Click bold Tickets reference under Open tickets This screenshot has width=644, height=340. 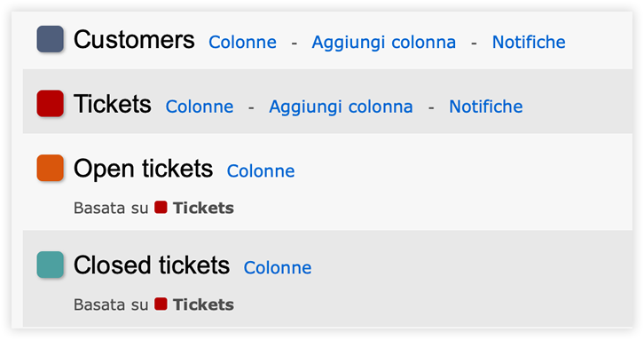(203, 208)
